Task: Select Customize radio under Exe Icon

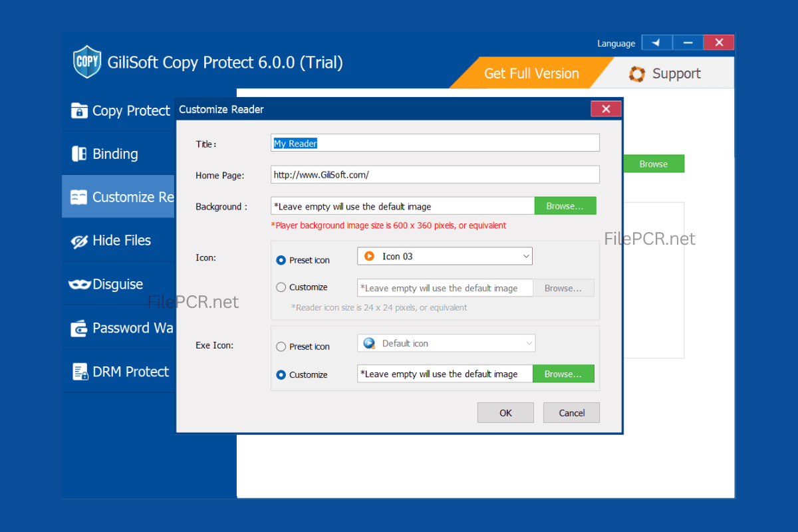Action: (x=281, y=374)
